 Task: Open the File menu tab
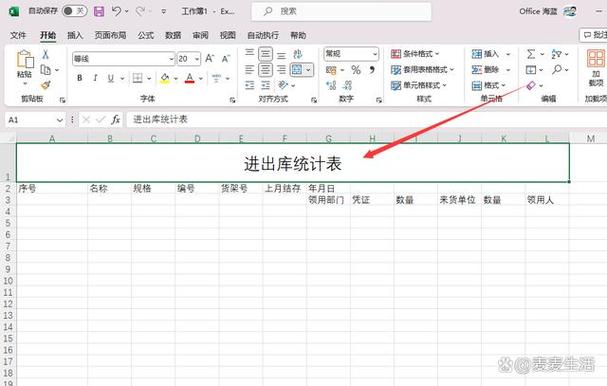tap(18, 35)
